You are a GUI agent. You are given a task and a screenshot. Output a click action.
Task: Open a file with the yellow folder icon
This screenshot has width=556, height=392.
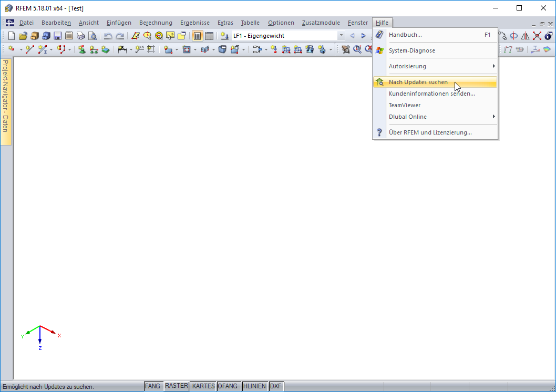pos(23,36)
